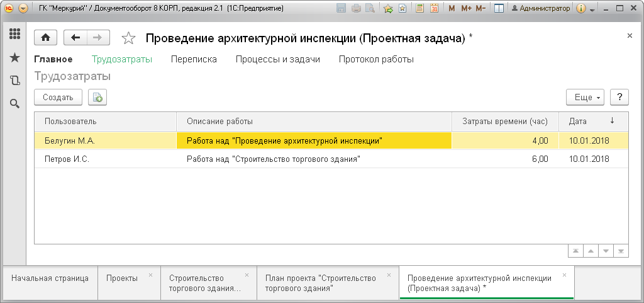Open the calendar icon
The height and width of the screenshot is (303, 644).
(434, 8)
